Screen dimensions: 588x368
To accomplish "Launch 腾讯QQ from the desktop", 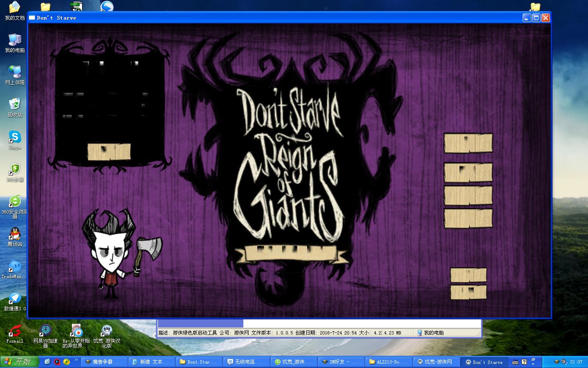I will point(15,237).
